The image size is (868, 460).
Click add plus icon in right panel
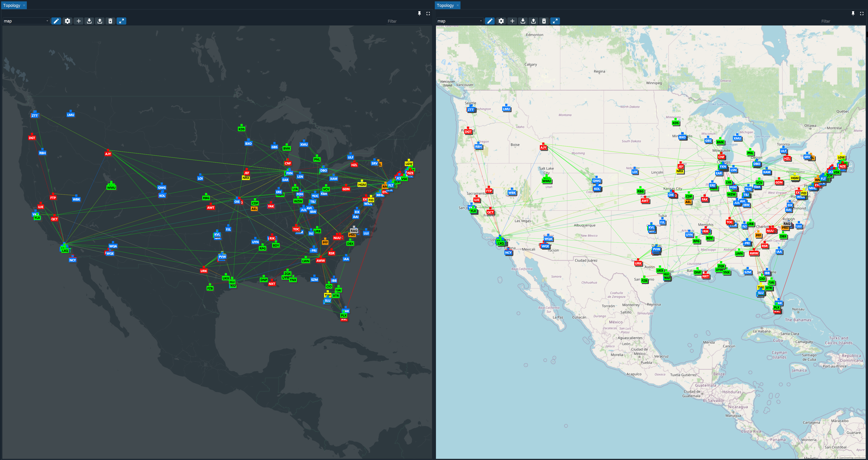[512, 21]
